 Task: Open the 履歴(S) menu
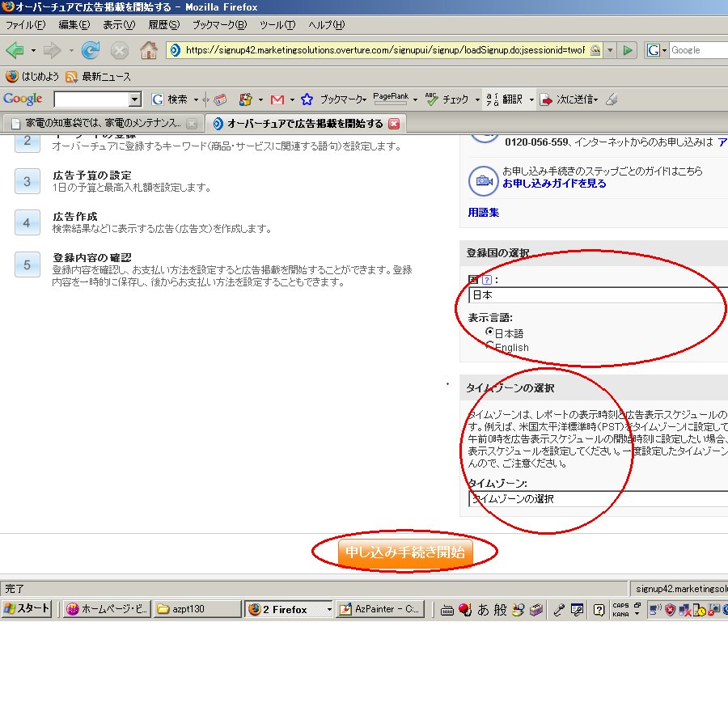(164, 24)
